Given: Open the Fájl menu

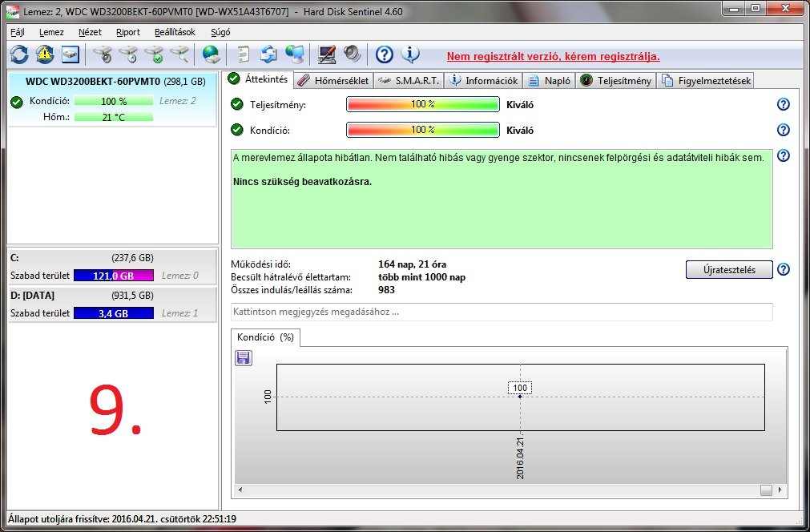Looking at the screenshot, I should [18, 32].
